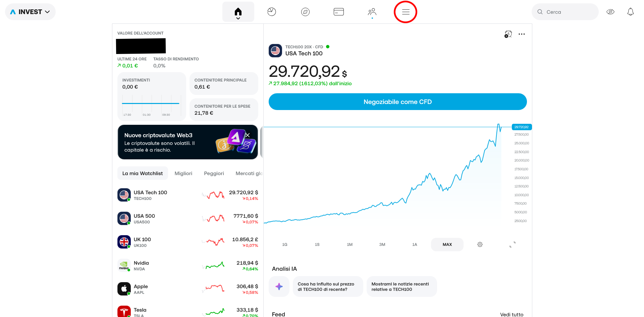Open chart settings gear icon
The height and width of the screenshot is (317, 644).
click(480, 244)
